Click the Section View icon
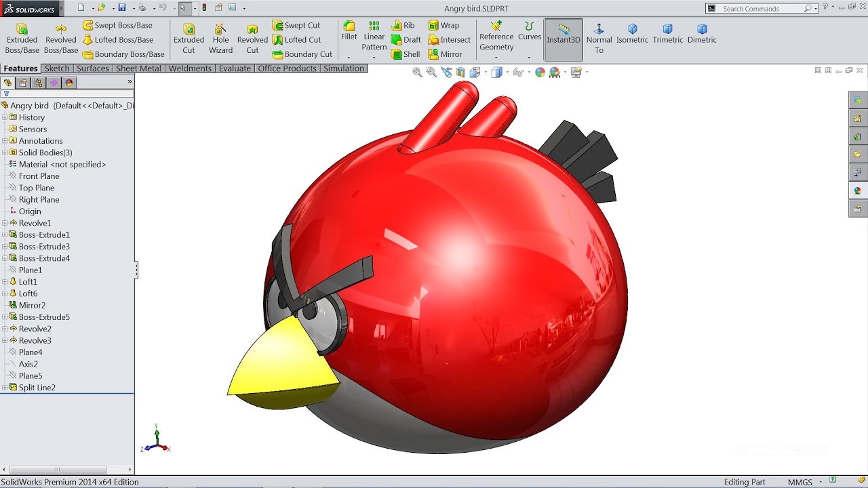 coord(460,72)
